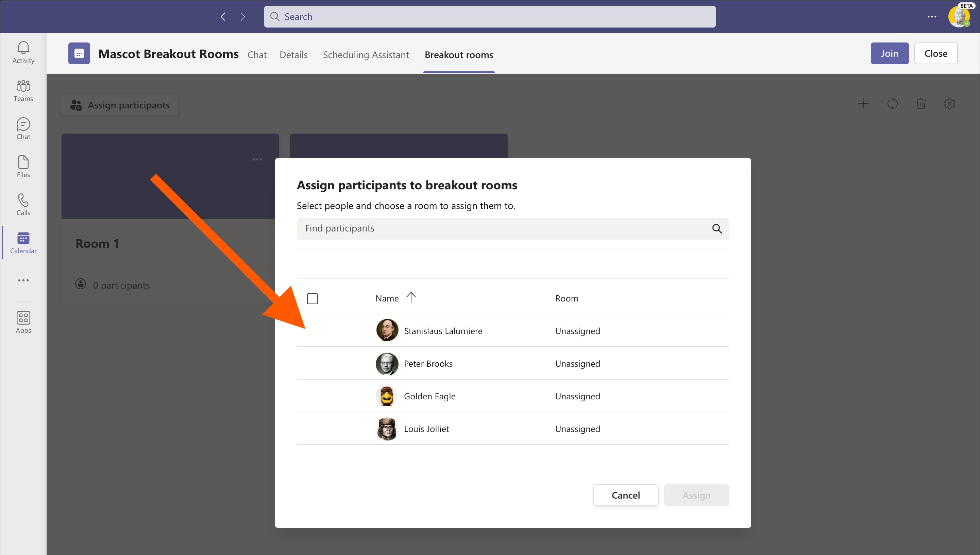Open Calls in the sidebar
Viewport: 980px width, 555px height.
(23, 205)
